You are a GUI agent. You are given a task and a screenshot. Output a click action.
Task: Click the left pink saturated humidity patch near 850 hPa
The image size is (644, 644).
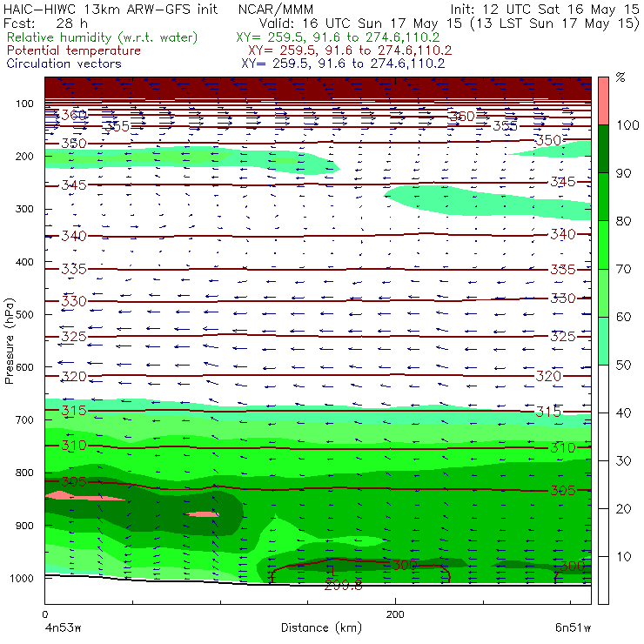(84, 496)
